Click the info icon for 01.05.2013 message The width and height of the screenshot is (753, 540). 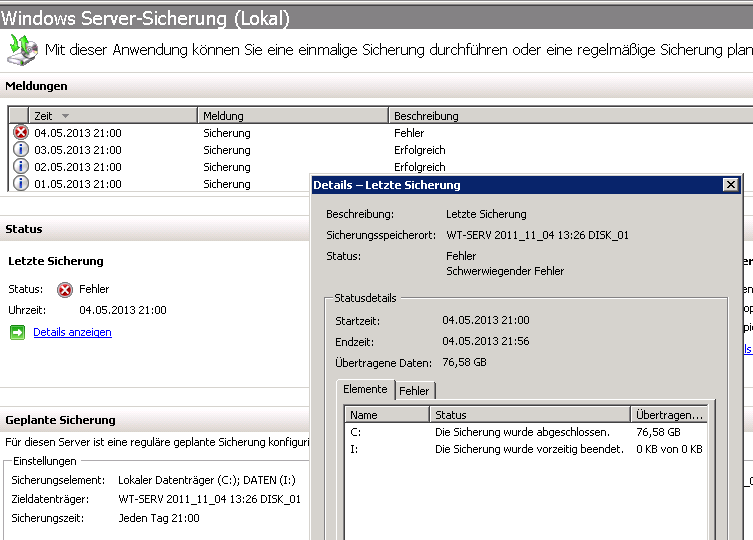click(21, 183)
